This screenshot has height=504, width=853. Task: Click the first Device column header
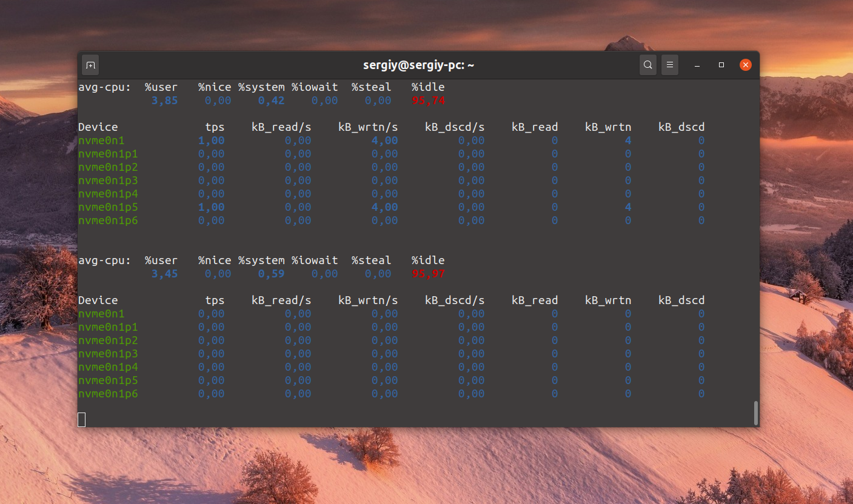[x=98, y=127]
